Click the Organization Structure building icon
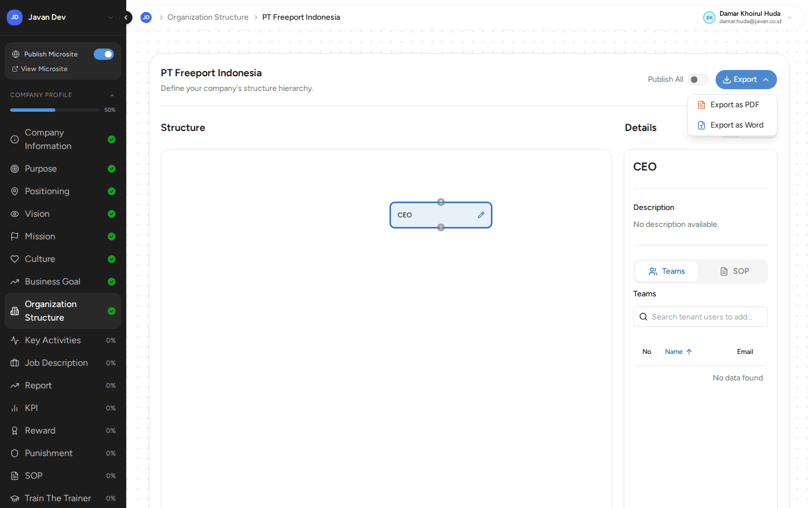The image size is (812, 508). point(15,311)
